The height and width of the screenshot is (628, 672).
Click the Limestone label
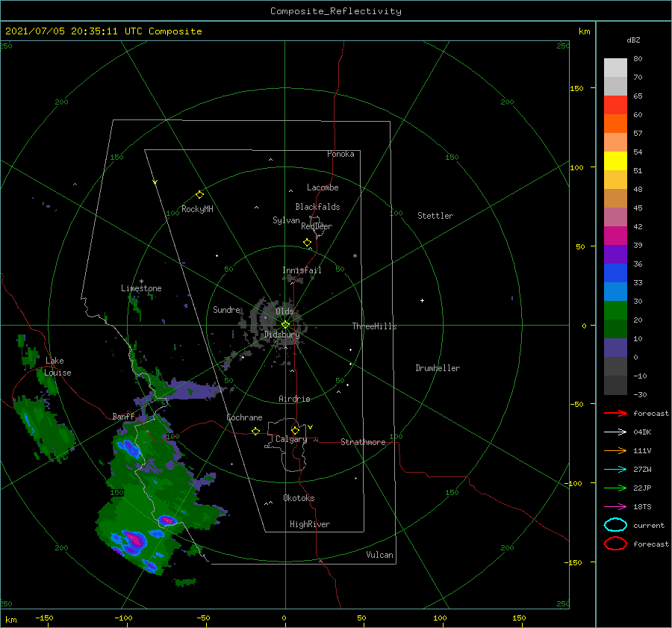pos(141,288)
